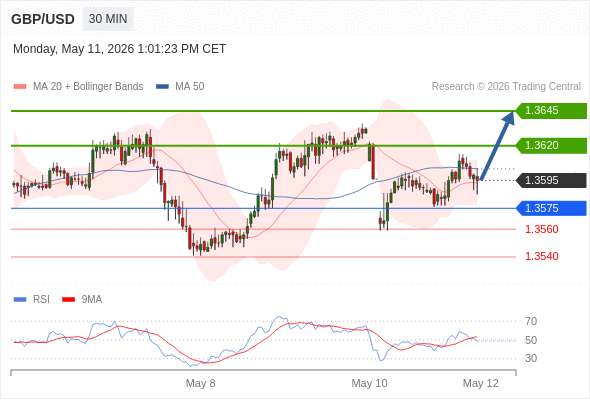
Task: Open the Trading Central research credit
Action: coord(506,87)
